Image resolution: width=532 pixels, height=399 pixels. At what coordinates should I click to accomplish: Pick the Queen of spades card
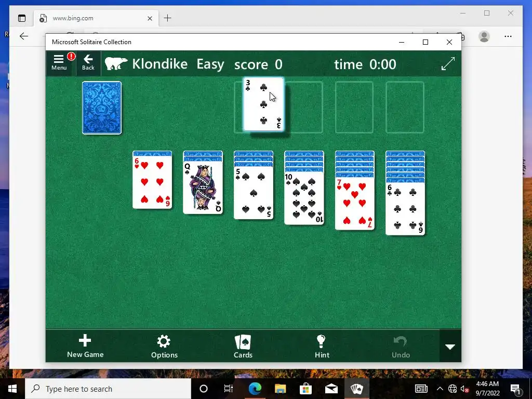pyautogui.click(x=203, y=188)
